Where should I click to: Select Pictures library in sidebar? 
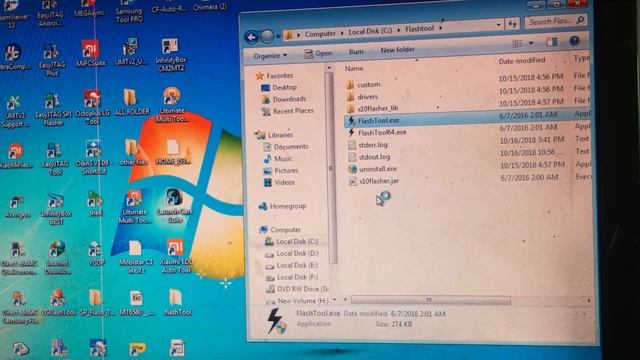click(281, 171)
